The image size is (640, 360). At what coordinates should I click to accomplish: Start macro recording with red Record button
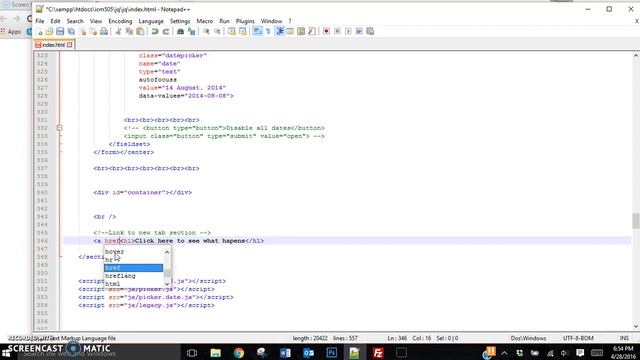click(x=326, y=31)
